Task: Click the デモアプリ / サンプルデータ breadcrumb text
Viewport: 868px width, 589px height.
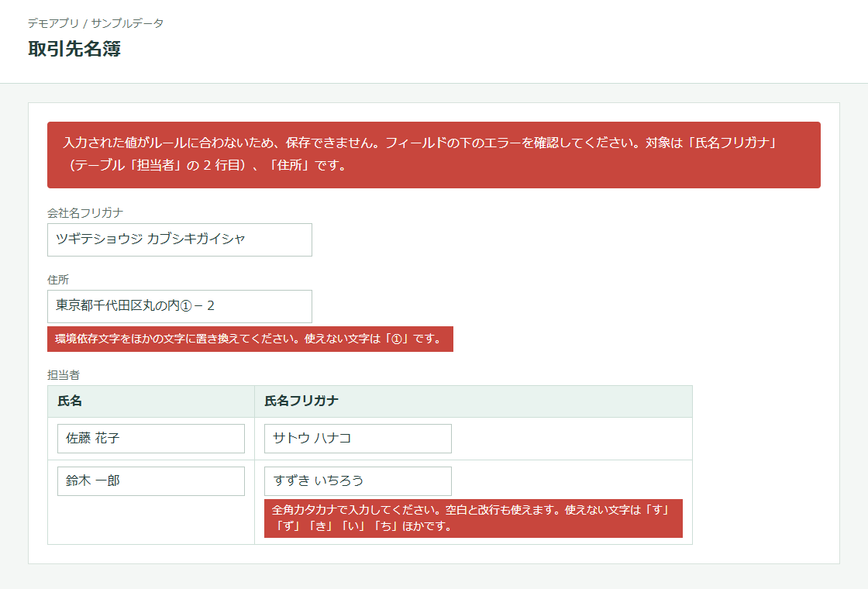Action: pyautogui.click(x=96, y=23)
